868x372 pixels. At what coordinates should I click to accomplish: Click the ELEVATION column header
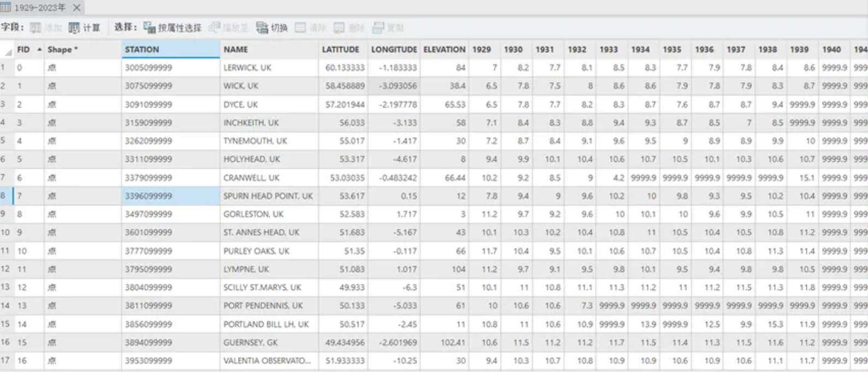tap(445, 50)
